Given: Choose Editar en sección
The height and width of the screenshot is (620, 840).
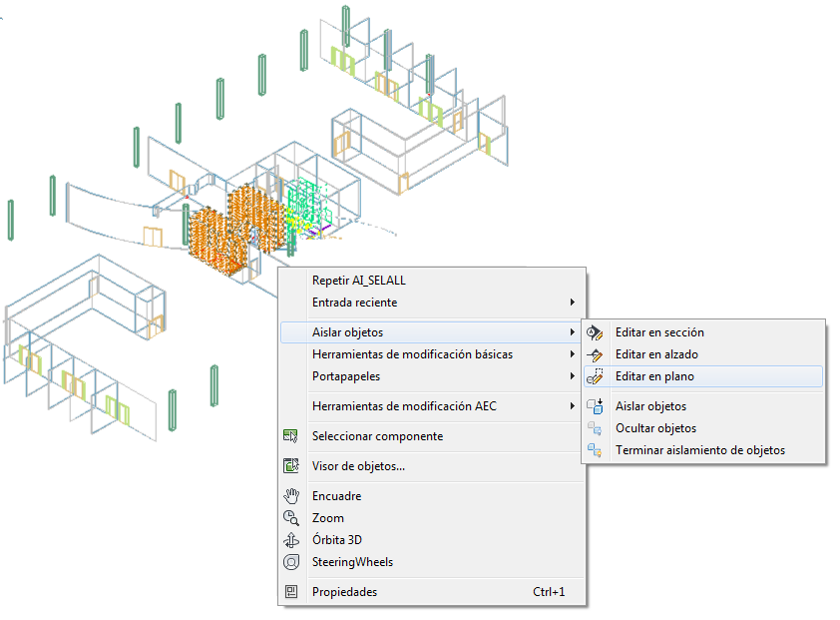Looking at the screenshot, I should point(703,332).
